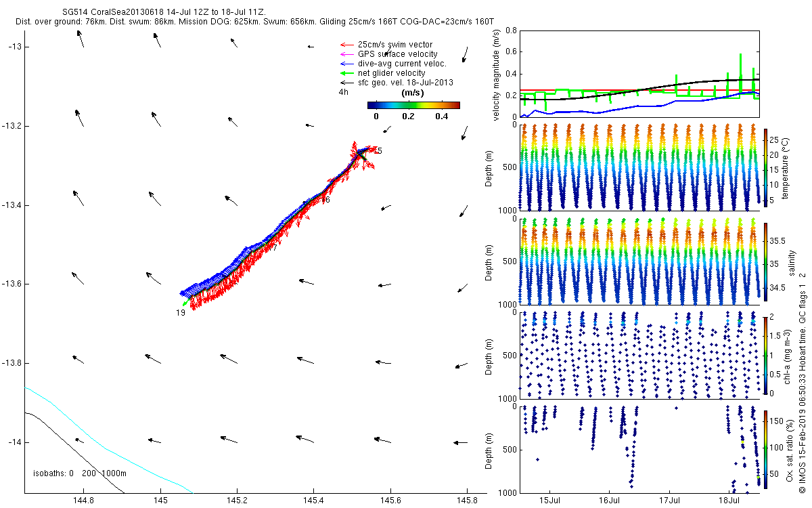The height and width of the screenshot is (508, 812).
Task: Click the 'velocity magnitude (m/s)' axis label
Action: click(497, 77)
